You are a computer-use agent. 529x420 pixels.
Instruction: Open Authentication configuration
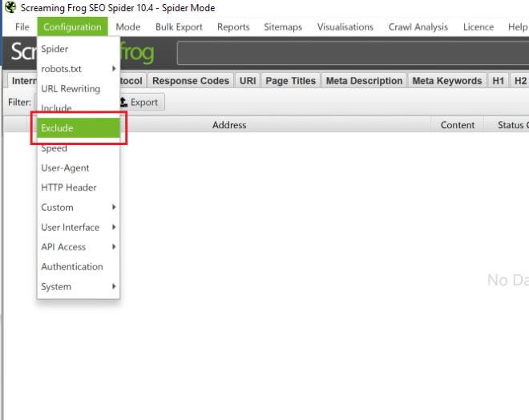pos(79,267)
